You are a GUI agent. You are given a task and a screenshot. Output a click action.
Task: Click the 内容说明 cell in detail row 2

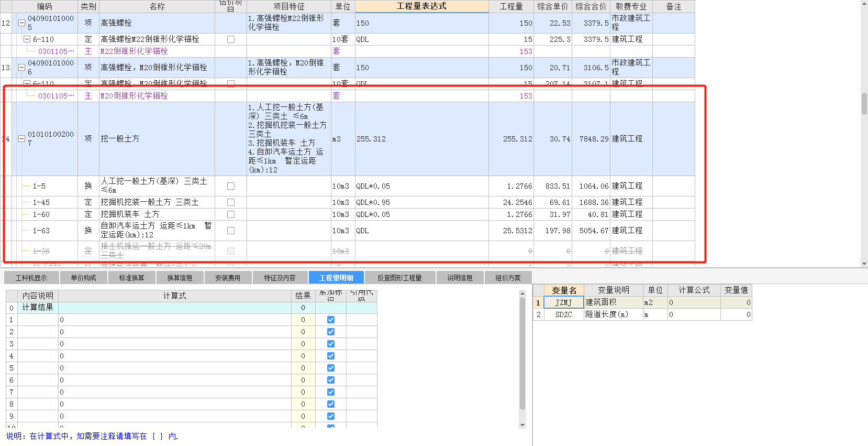point(37,332)
